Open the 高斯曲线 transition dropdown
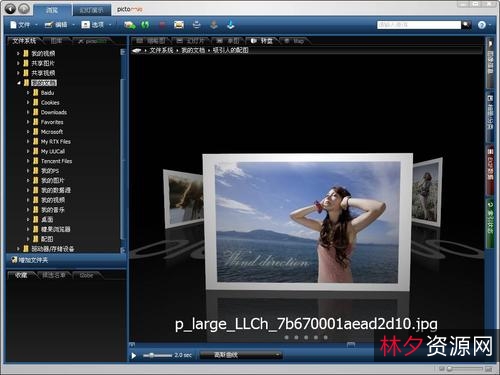Viewport: 500px width, 375px height. point(241,355)
